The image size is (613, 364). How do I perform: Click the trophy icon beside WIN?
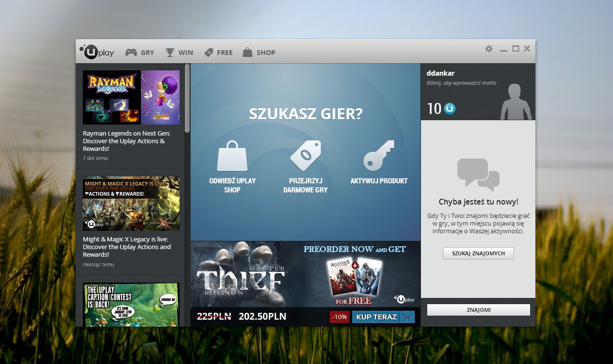tap(170, 53)
